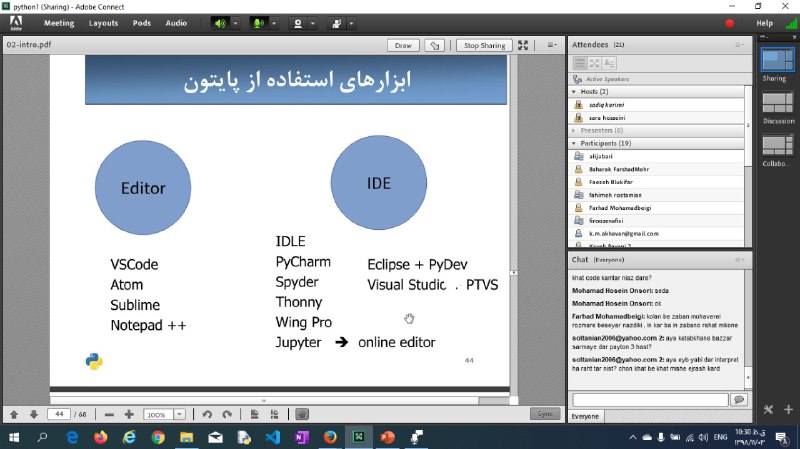The width and height of the screenshot is (800, 449).
Task: Open PowerPoint from the taskbar
Action: point(387,437)
